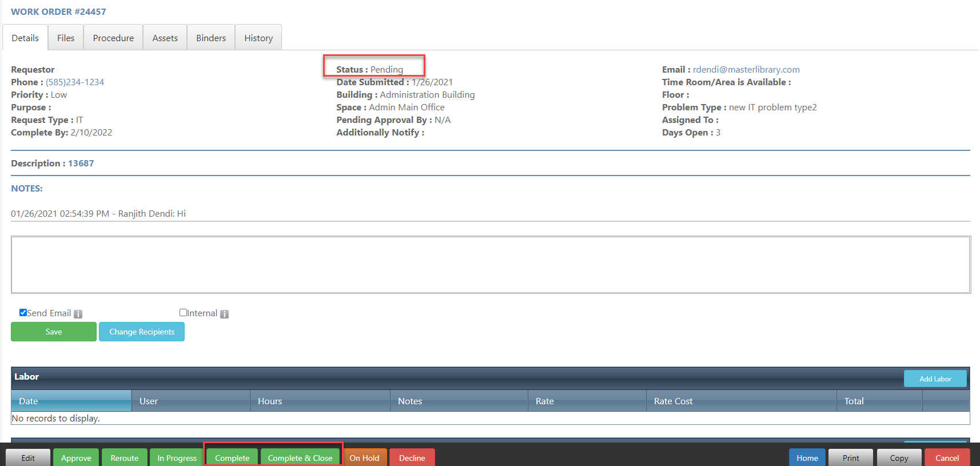Click Pending Approval By N/A text
This screenshot has width=980, height=466.
393,120
